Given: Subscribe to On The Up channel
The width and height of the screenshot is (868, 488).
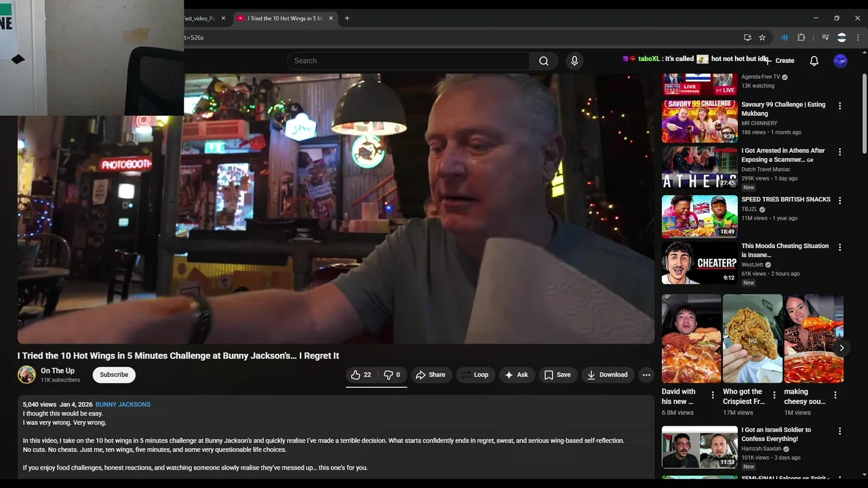Looking at the screenshot, I should click(114, 375).
